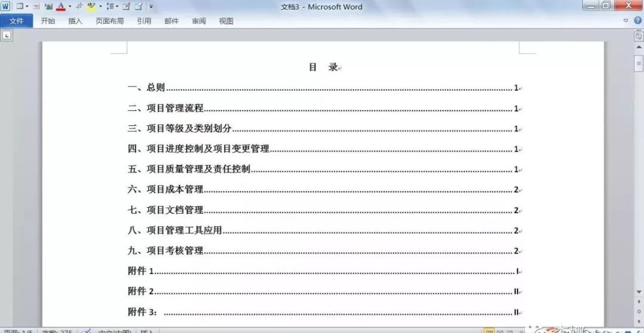Click page number 2 on the 六、项目成本管理 line

(516, 190)
